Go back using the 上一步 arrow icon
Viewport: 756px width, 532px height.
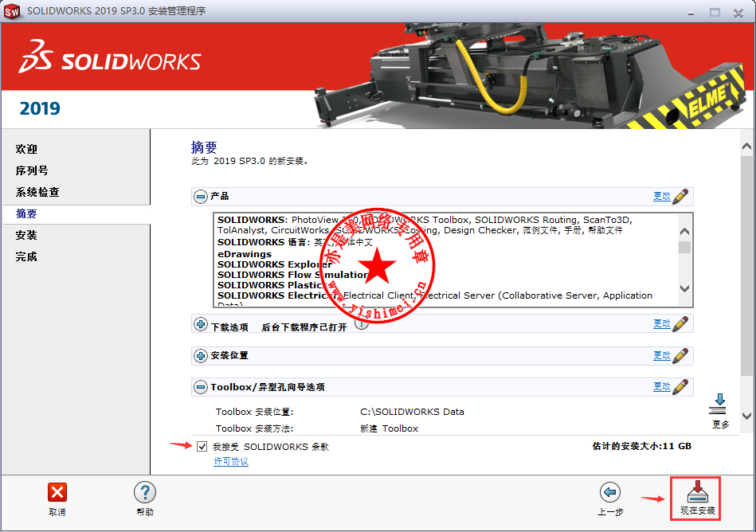click(x=610, y=492)
